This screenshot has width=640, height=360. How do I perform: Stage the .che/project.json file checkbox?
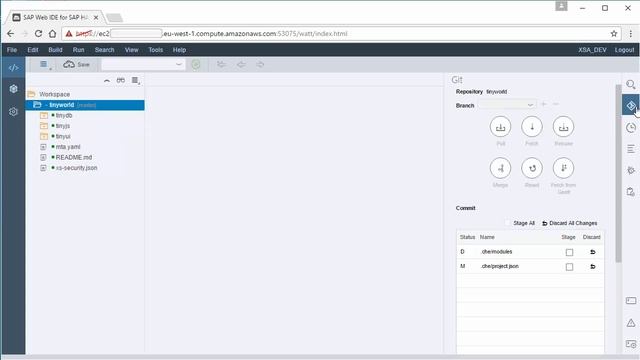pyautogui.click(x=569, y=267)
